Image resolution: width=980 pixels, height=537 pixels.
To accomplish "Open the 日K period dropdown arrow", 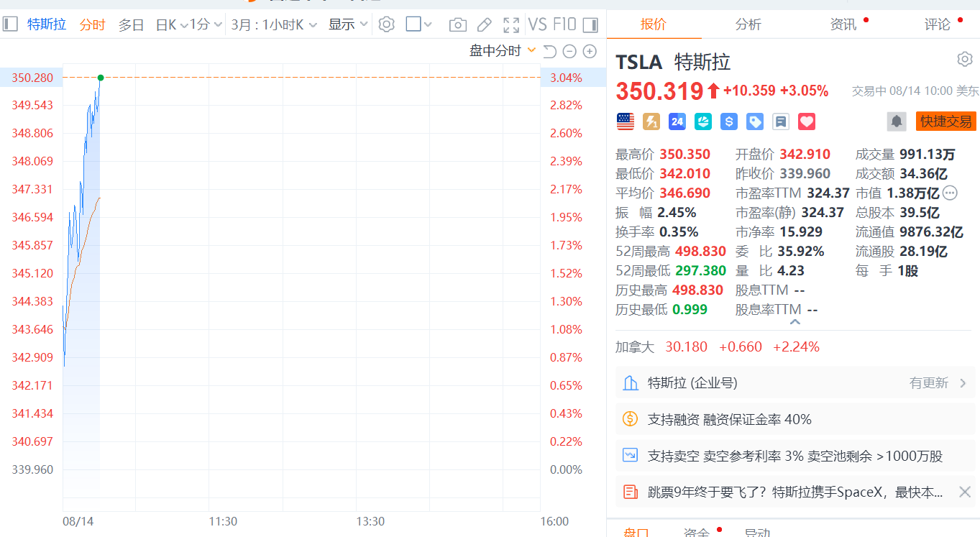I will (184, 25).
